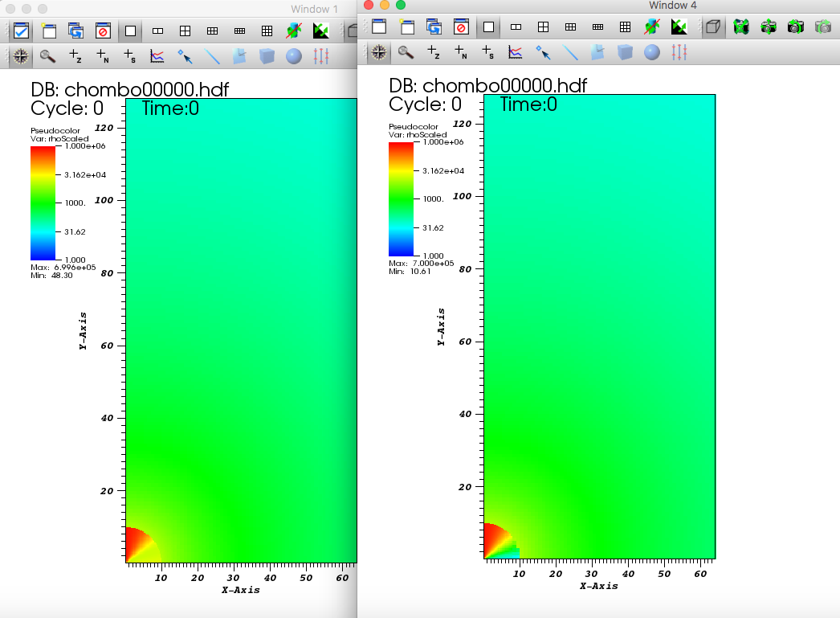The height and width of the screenshot is (618, 840).
Task: Click the "Min: 48.30" legend text
Action: (x=51, y=276)
